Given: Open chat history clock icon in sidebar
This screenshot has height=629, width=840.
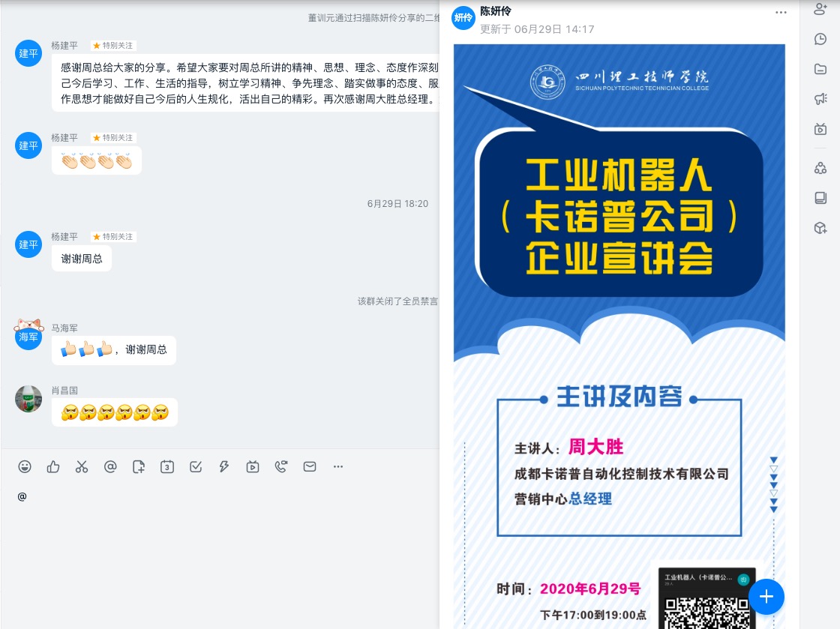Looking at the screenshot, I should click(x=820, y=39).
